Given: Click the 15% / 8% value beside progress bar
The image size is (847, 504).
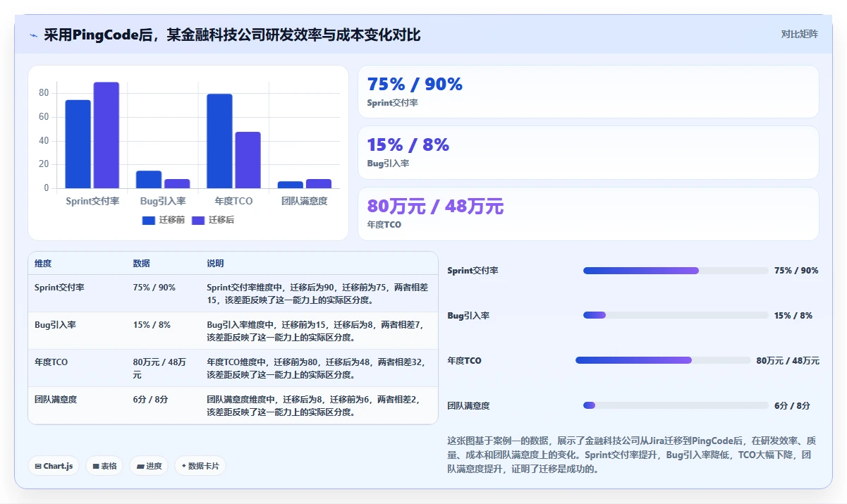Looking at the screenshot, I should (x=793, y=315).
